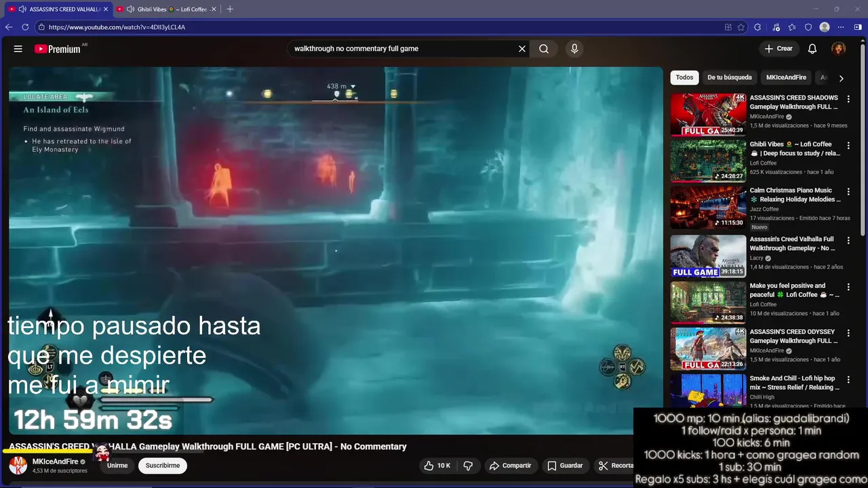The height and width of the screenshot is (488, 868).
Task: Save the video with Guardar
Action: [565, 466]
